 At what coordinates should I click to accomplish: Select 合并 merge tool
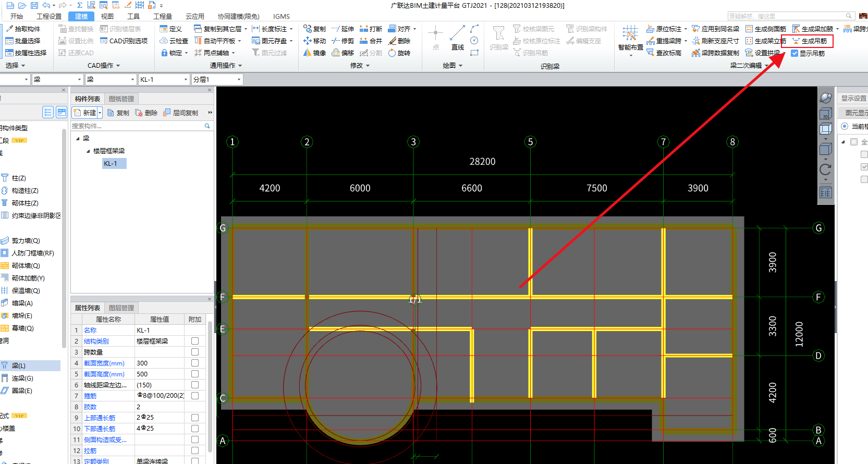click(371, 41)
